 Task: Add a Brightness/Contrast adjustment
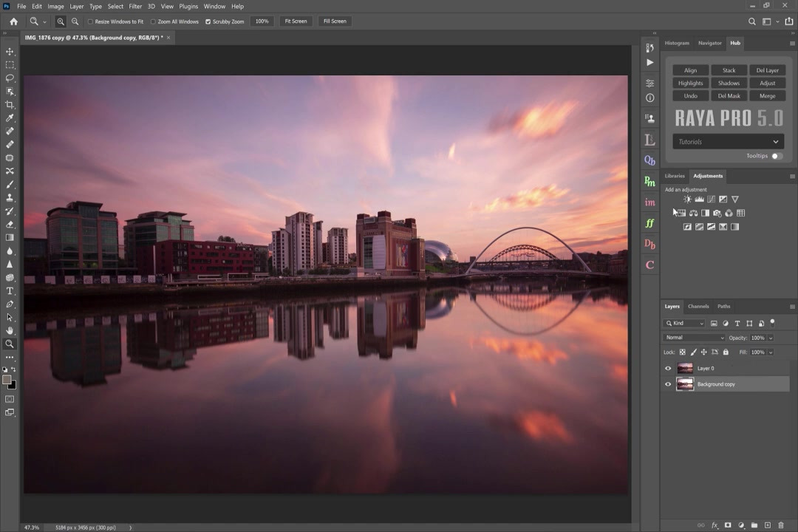(687, 199)
